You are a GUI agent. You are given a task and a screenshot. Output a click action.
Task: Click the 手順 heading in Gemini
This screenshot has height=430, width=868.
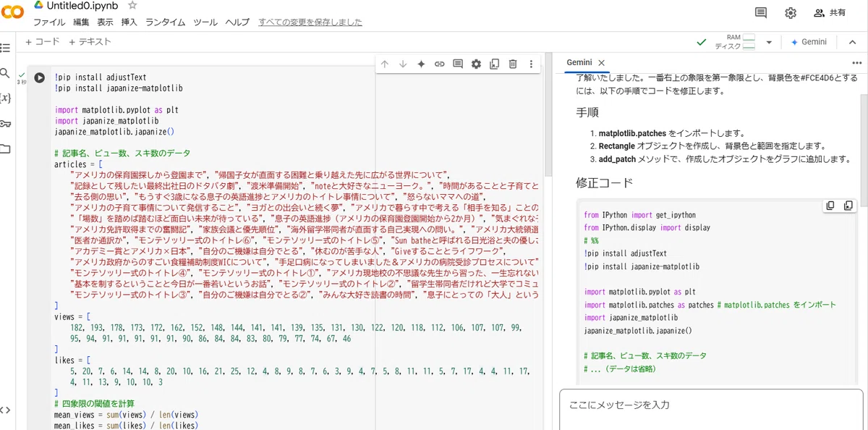tap(587, 113)
